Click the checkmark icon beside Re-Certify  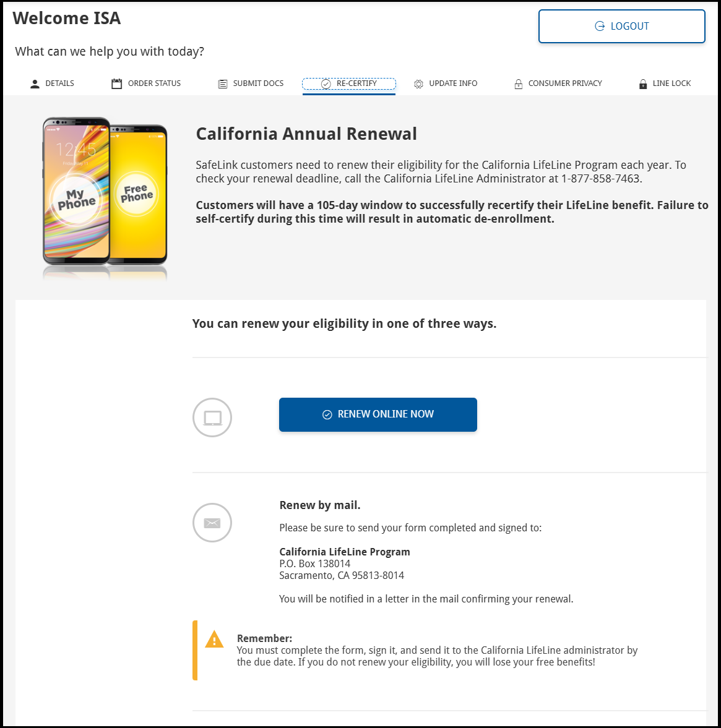(326, 84)
